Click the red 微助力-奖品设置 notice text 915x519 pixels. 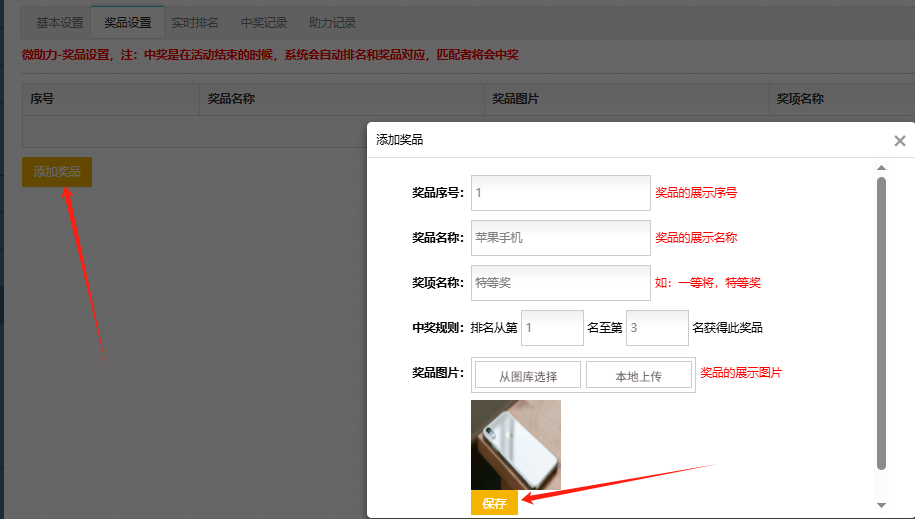270,55
